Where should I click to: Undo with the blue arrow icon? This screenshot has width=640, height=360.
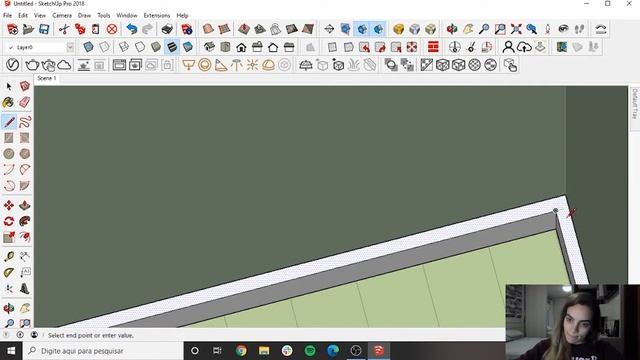point(131,29)
